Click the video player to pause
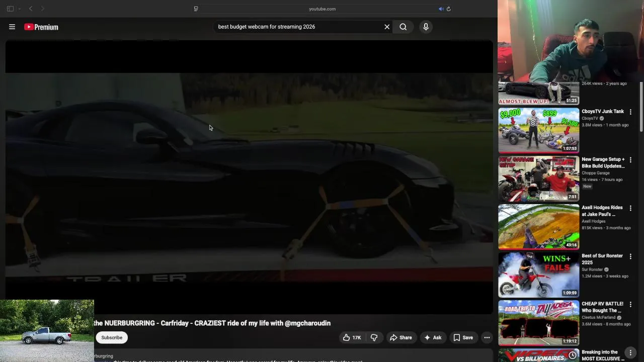 249,177
